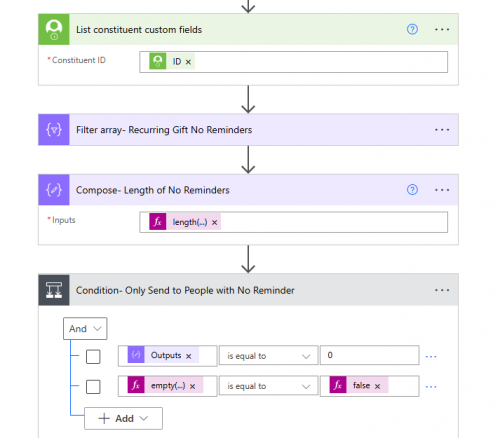
Task: Open help for Compose- Length of No Reminders
Action: coord(412,190)
